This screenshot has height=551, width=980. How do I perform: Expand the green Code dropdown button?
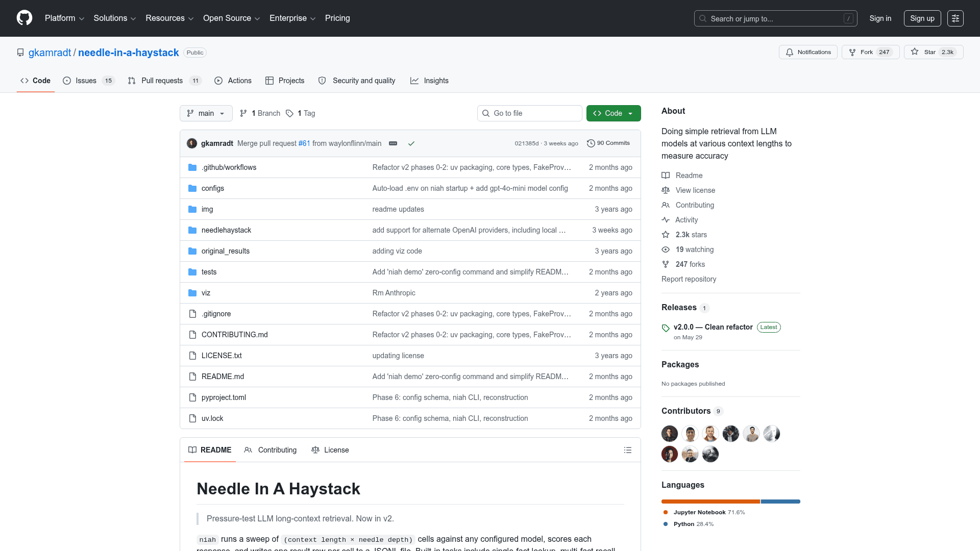(x=614, y=113)
